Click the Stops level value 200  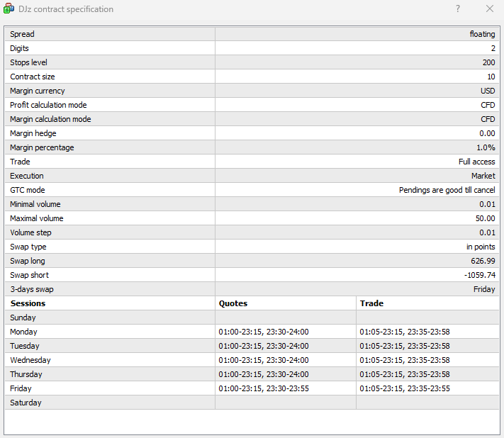488,62
